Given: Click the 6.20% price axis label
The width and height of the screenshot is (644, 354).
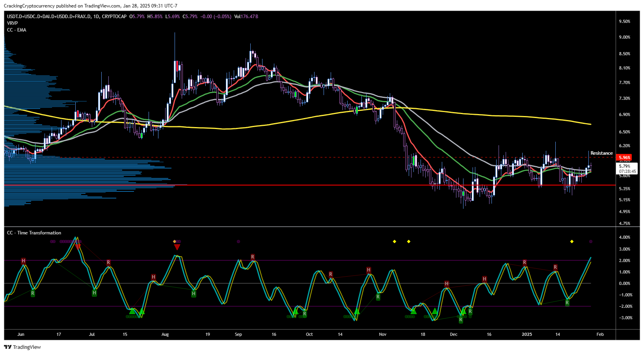Looking at the screenshot, I should tap(625, 146).
